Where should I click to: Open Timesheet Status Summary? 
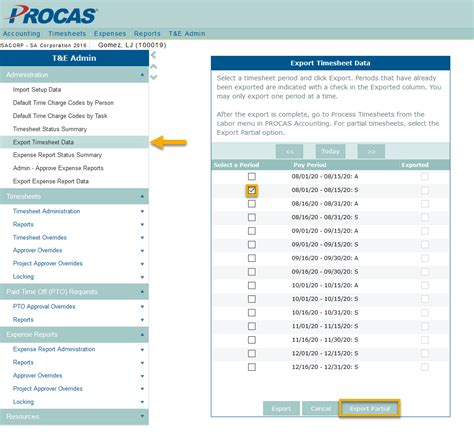[50, 129]
